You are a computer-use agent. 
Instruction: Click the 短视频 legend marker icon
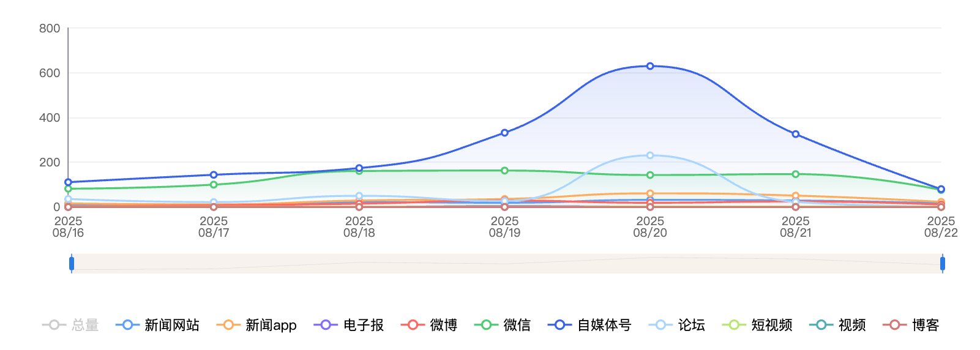[x=734, y=325]
